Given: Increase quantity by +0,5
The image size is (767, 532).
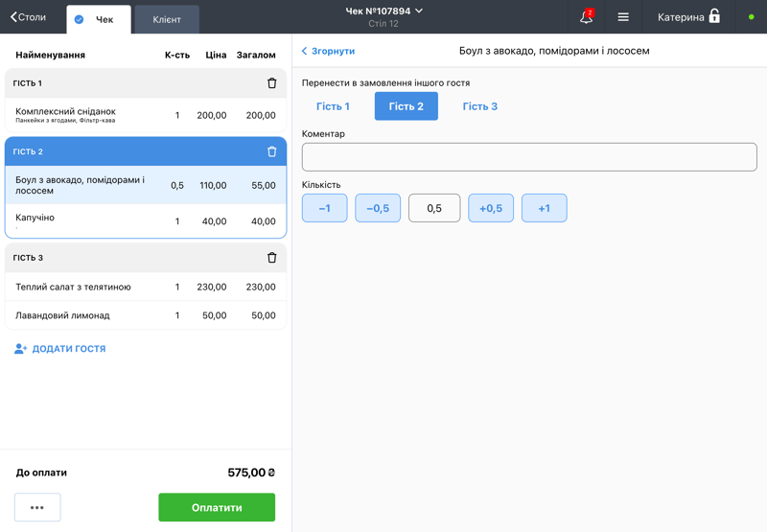Looking at the screenshot, I should point(490,208).
